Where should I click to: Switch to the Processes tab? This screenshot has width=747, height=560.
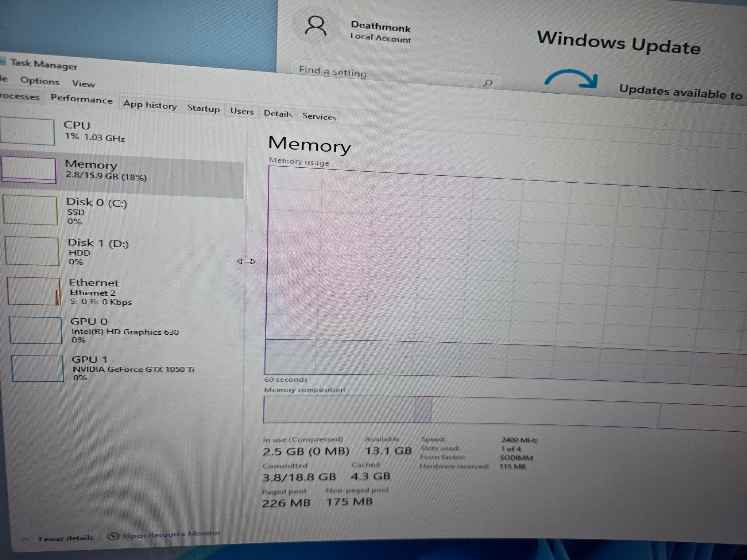point(19,97)
